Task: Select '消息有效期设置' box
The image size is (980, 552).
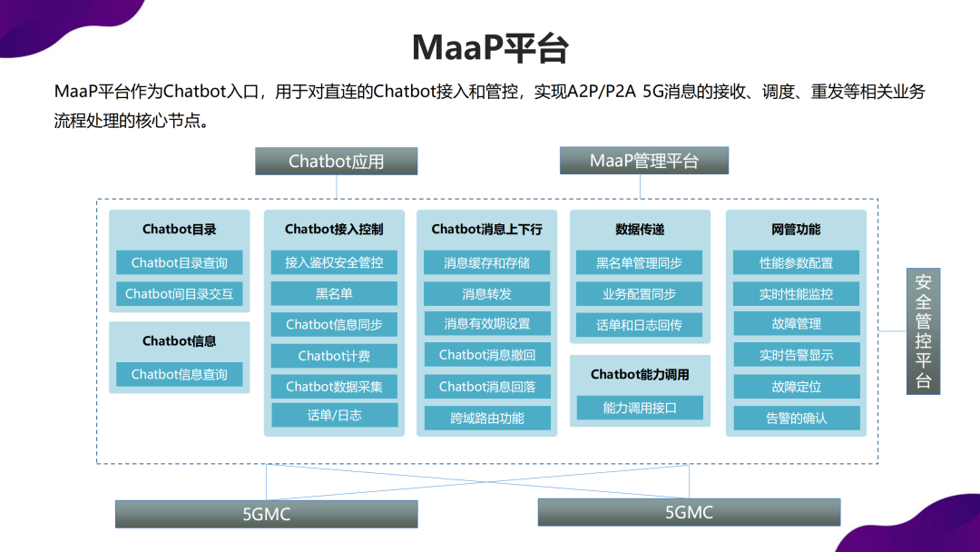Action: click(x=487, y=323)
